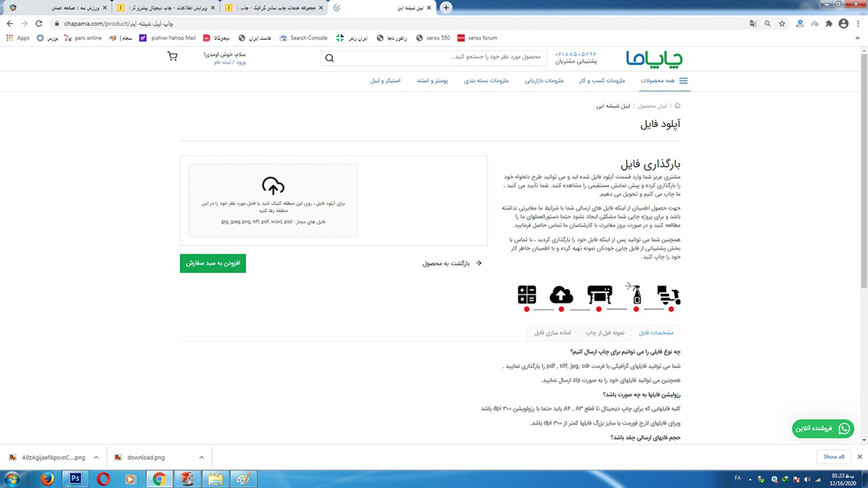Click the green add to order basket button
The image size is (868, 488).
pos(213,263)
